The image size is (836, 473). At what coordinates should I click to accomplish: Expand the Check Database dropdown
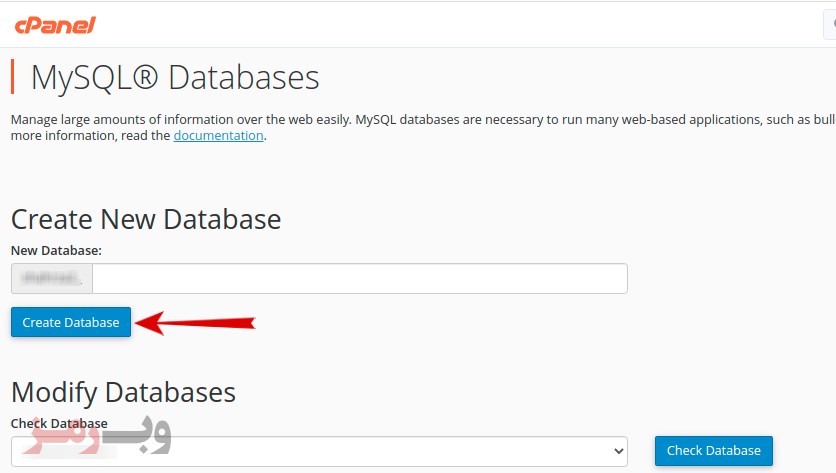pos(319,451)
